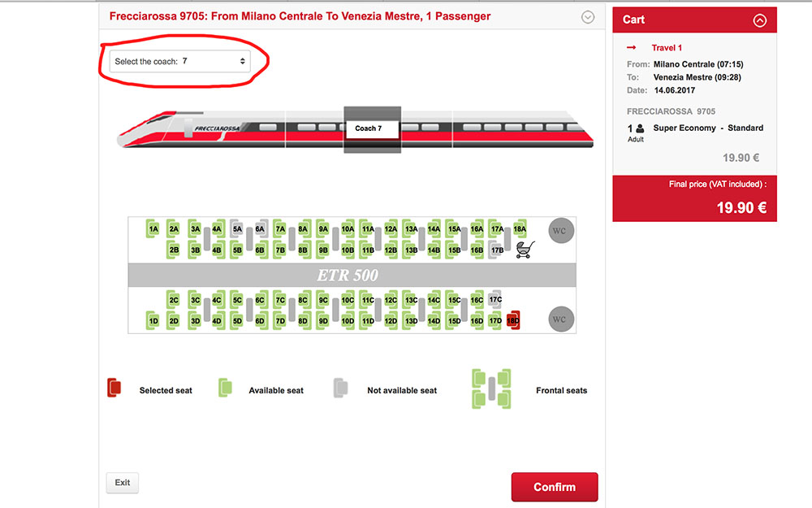Select seat 15B

coord(454,250)
